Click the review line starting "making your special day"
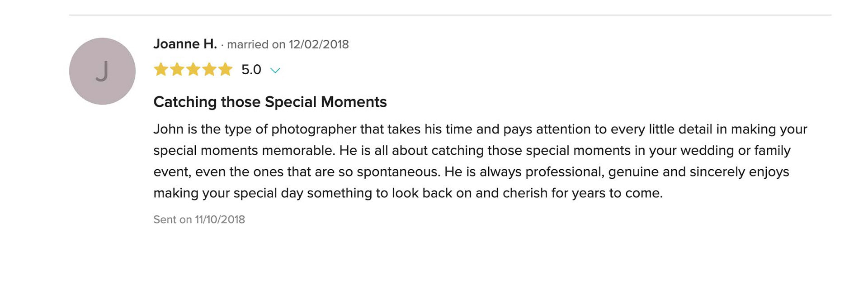Viewport: 868px width, 296px height. pyautogui.click(x=407, y=193)
